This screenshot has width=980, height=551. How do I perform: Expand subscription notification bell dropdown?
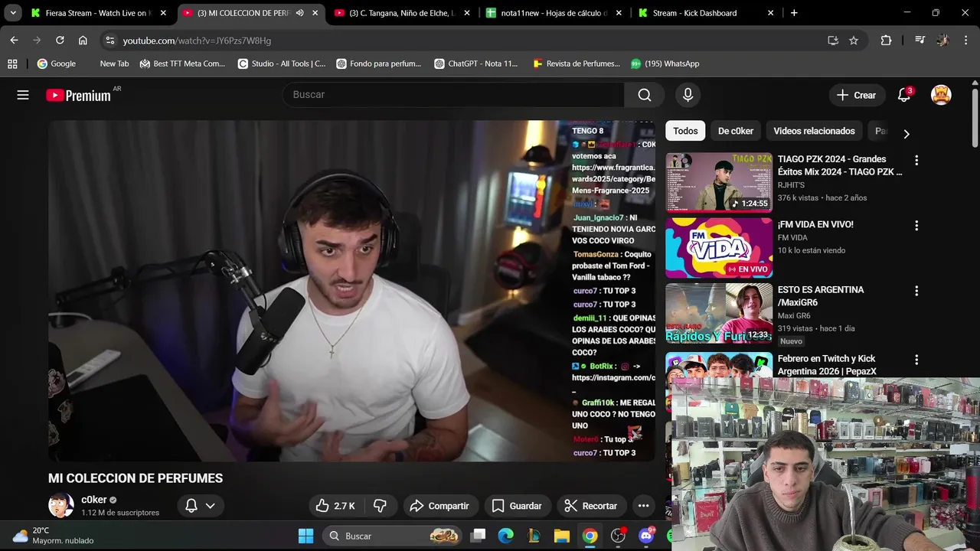[x=201, y=506]
